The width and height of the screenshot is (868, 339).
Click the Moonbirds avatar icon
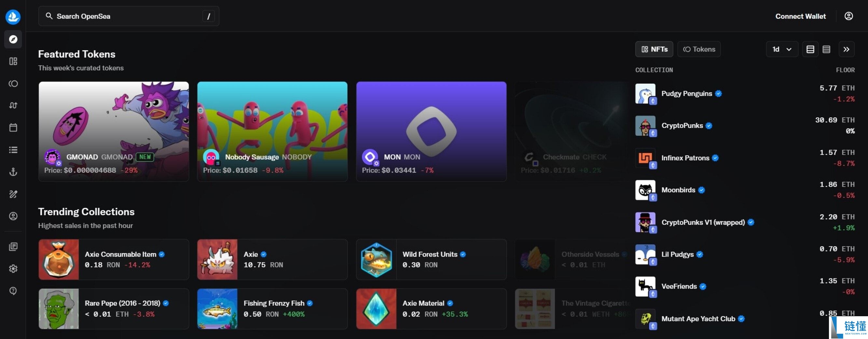point(645,190)
